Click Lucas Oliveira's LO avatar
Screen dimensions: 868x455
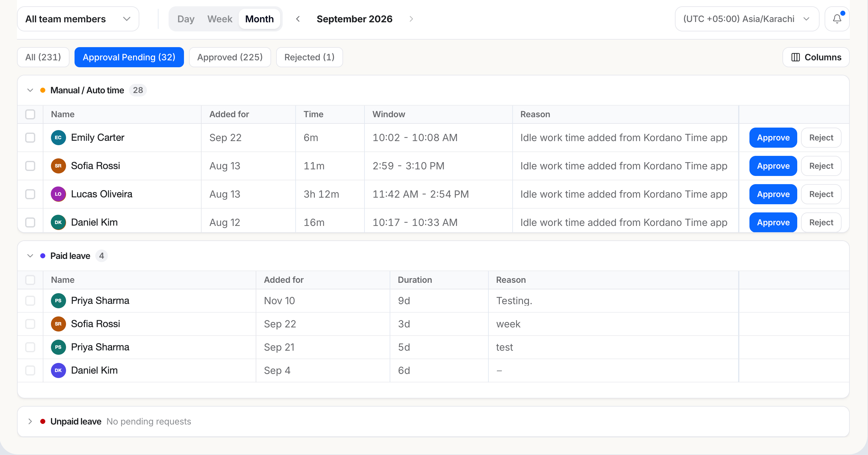pos(58,194)
